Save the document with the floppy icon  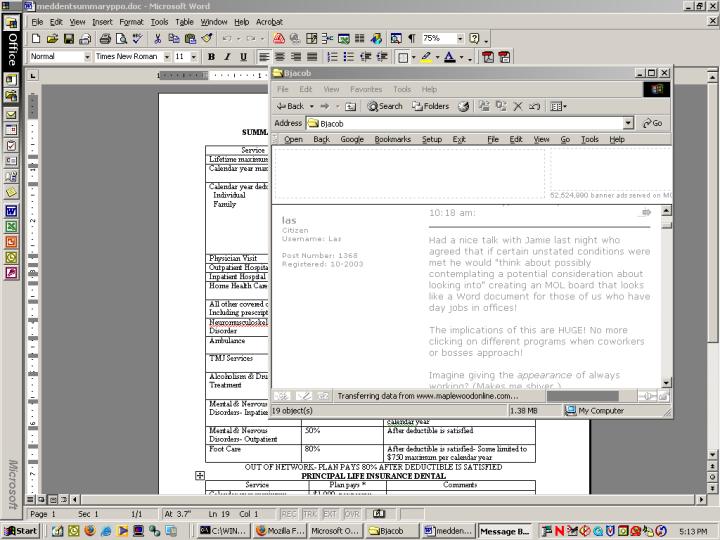click(x=69, y=39)
